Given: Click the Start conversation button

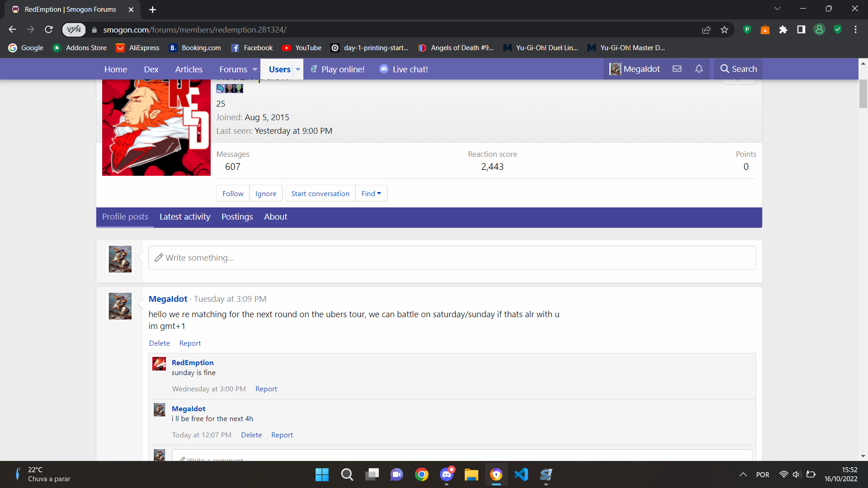Looking at the screenshot, I should (320, 193).
